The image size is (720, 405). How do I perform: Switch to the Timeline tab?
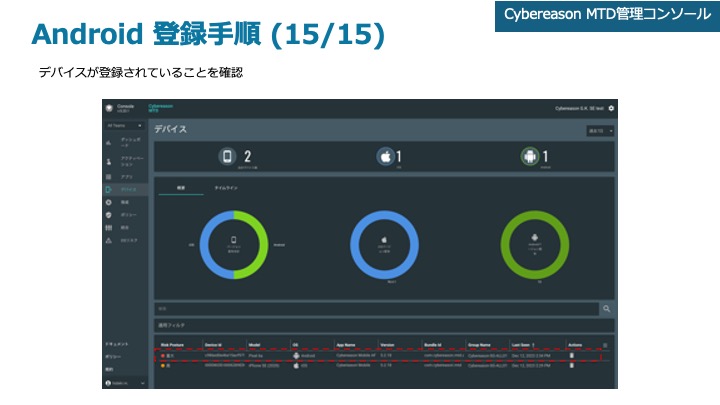pyautogui.click(x=226, y=188)
